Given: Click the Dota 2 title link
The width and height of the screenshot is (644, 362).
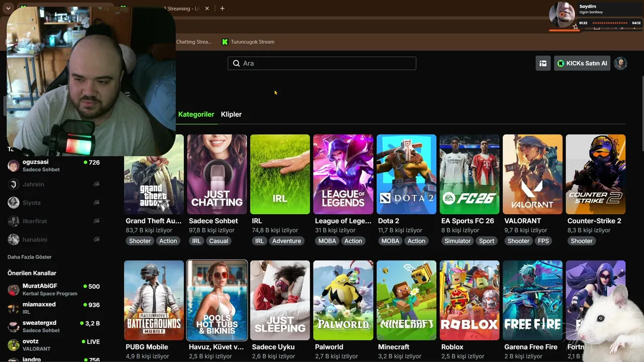Looking at the screenshot, I should (388, 221).
